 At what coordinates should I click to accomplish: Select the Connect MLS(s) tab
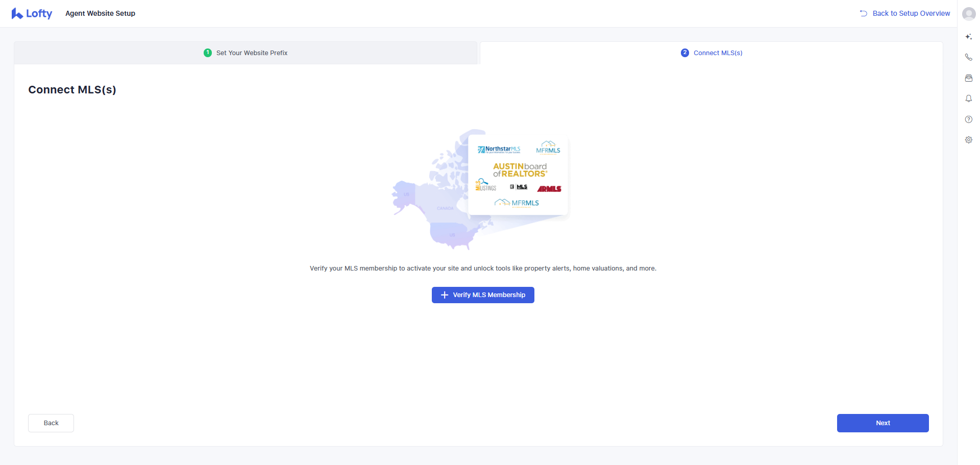pos(718,53)
